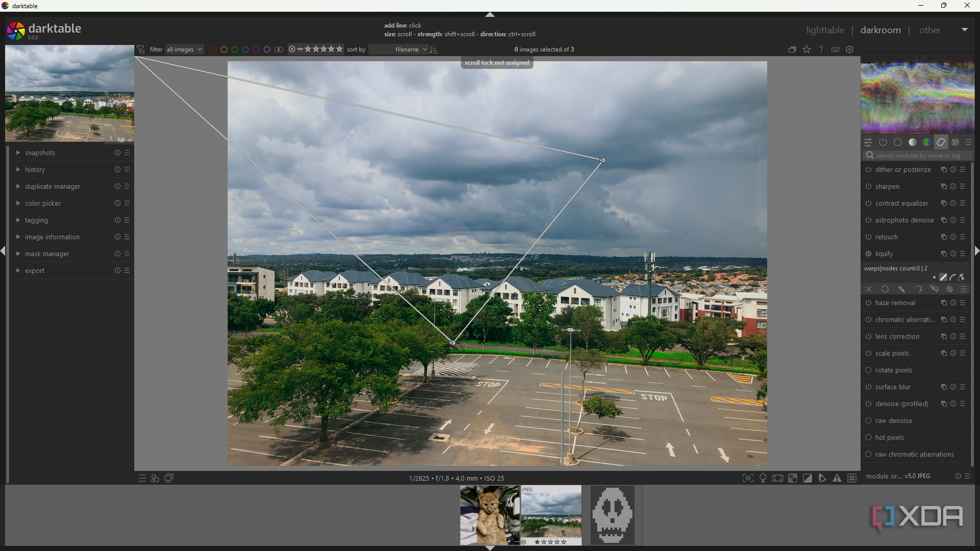This screenshot has width=980, height=551.
Task: Open quick presets menu bottom left
Action: pyautogui.click(x=142, y=478)
